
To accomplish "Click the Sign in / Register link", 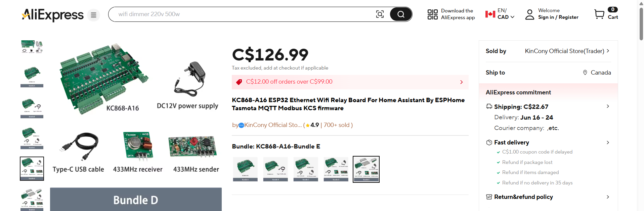I will tap(558, 17).
